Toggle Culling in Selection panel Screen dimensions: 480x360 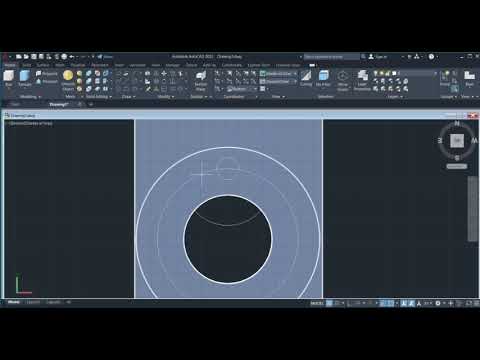306,79
